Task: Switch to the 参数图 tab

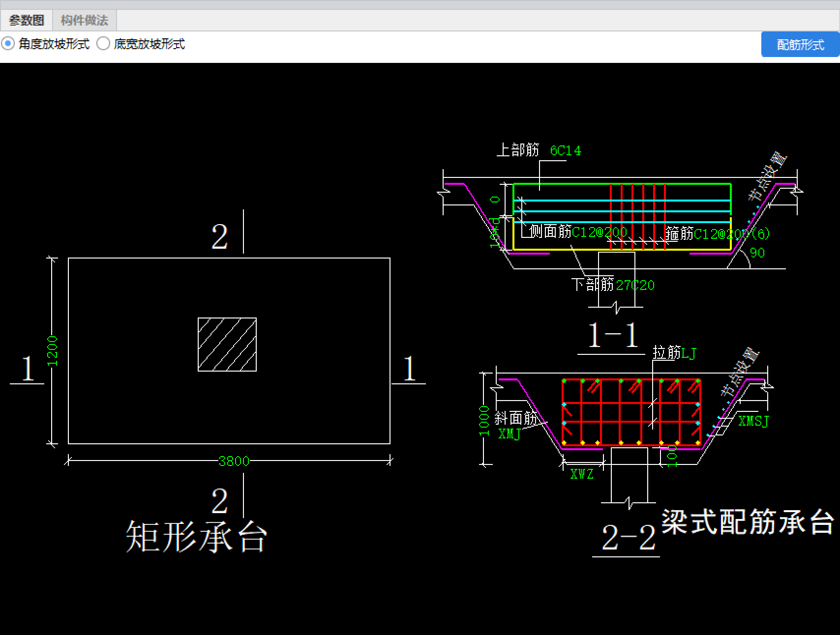Action: [x=27, y=20]
